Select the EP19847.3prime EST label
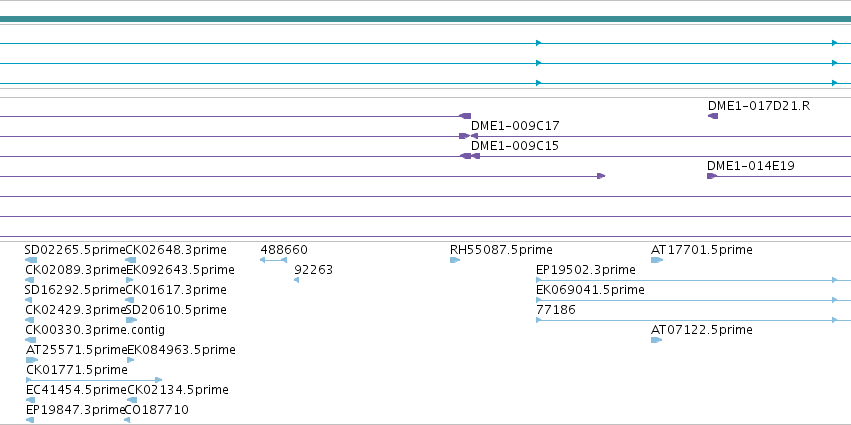Screen dimensions: 851x425 (x=75, y=410)
